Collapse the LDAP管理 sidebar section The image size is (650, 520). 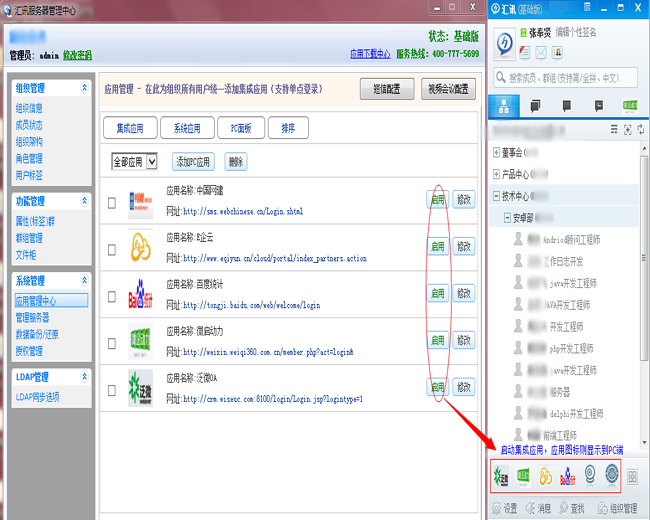(x=84, y=377)
